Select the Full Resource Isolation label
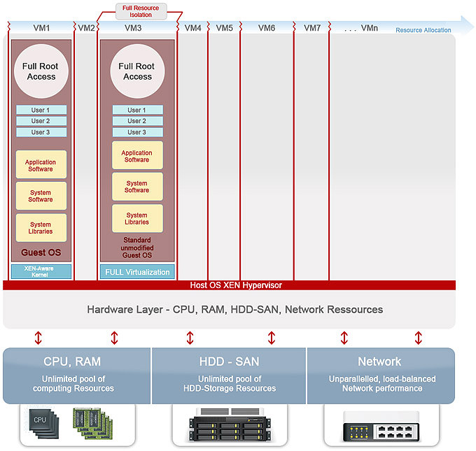476x451 pixels. click(x=141, y=11)
